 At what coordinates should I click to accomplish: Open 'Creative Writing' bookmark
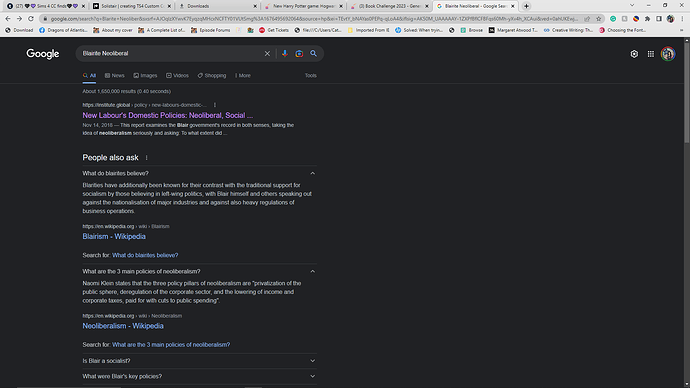(569, 30)
